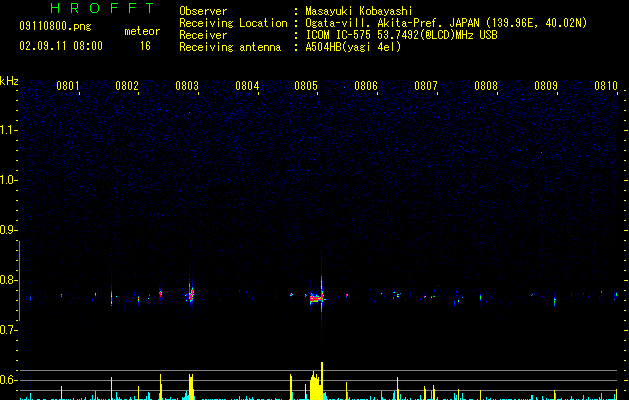
Task: Click the kHz axis unit label
Action: click(x=9, y=81)
